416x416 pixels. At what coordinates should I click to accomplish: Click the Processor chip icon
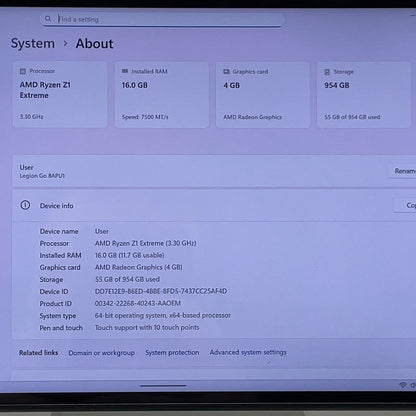pyautogui.click(x=23, y=71)
